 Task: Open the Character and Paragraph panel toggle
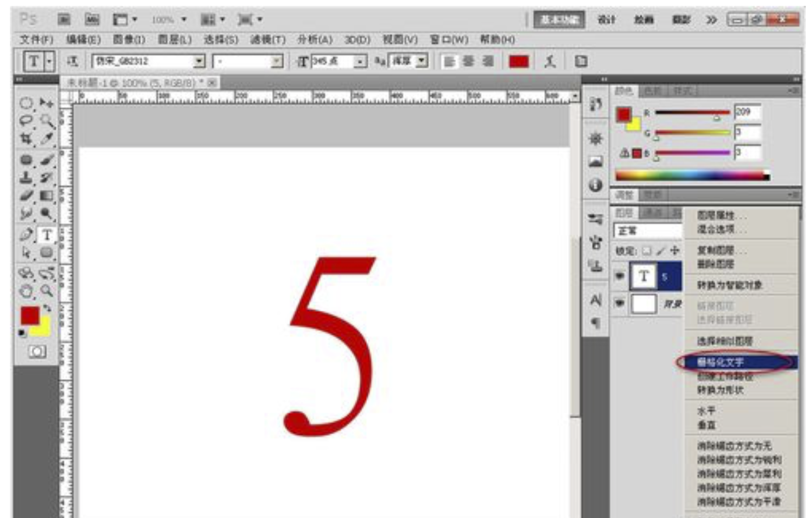pos(580,61)
